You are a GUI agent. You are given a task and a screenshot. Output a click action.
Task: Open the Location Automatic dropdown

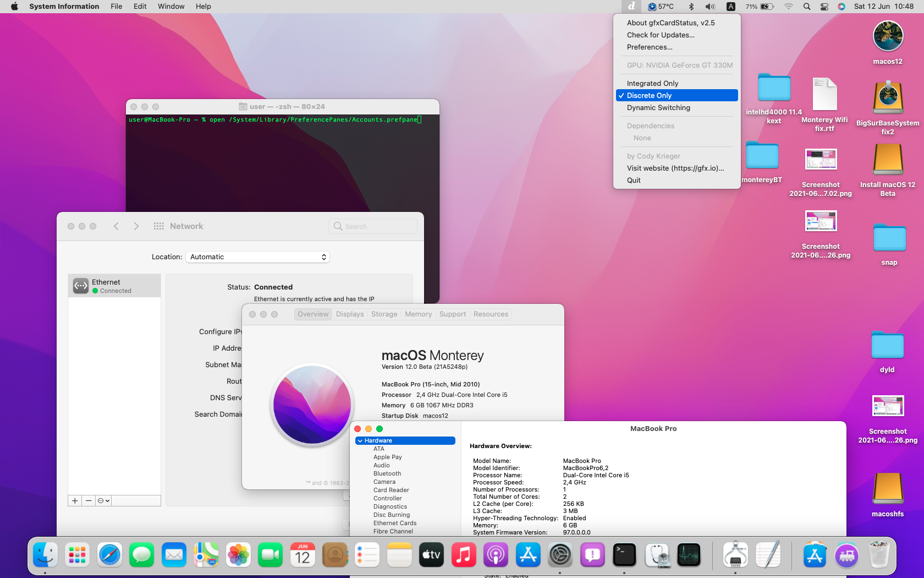click(x=257, y=257)
